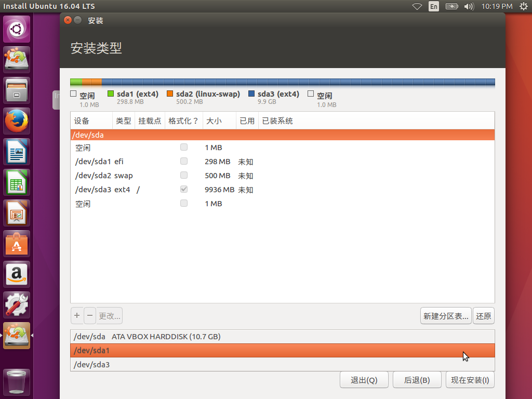Click the sda2 (linux-swap) legend orange swatch
The width and height of the screenshot is (532, 399).
coord(170,94)
